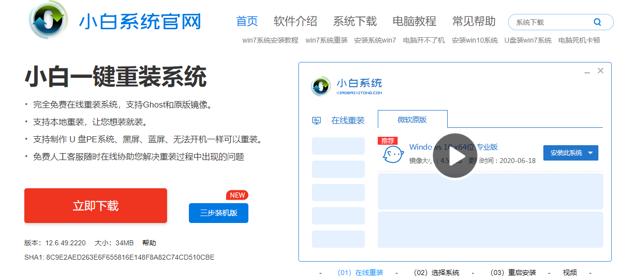Screen dimensions: 644x277
Task: Open the 首页 navigation item
Action: 247,21
